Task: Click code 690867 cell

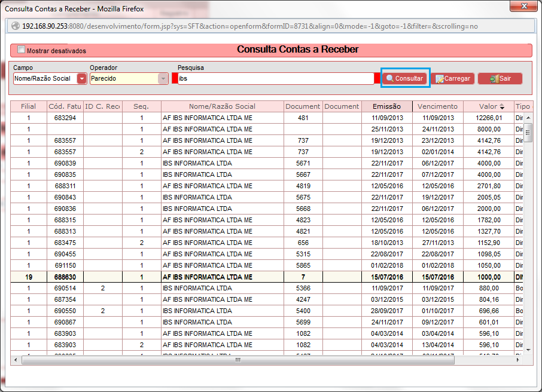Action: 65,322
